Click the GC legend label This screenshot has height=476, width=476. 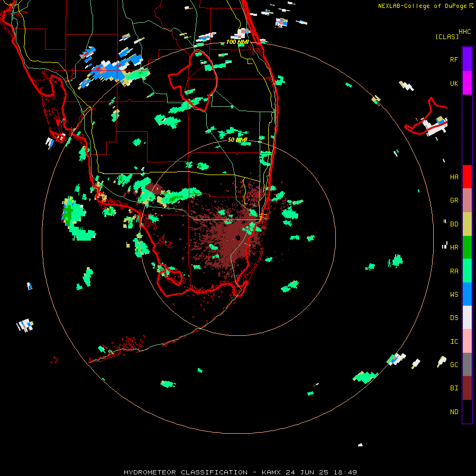[x=454, y=365]
